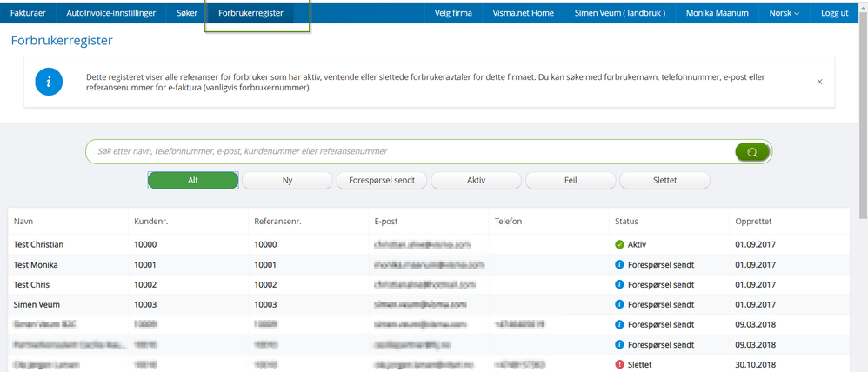Filter the list by Aktiv
Screen dimensions: 868x372
pyautogui.click(x=476, y=181)
